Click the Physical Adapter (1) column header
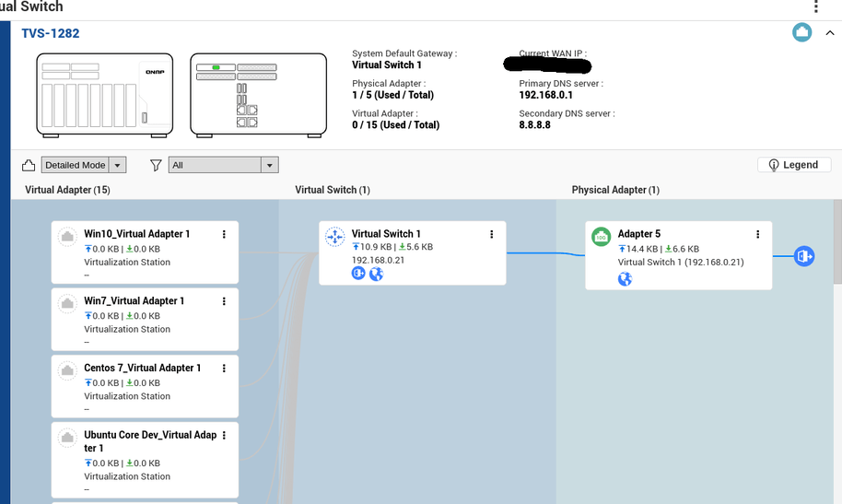The height and width of the screenshot is (504, 842). click(x=615, y=190)
